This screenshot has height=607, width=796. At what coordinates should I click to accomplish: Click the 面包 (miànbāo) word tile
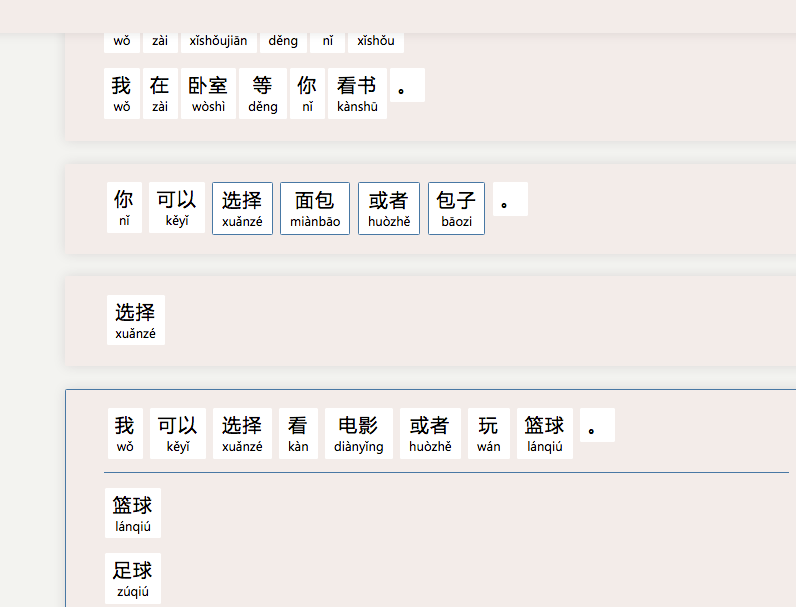coord(315,208)
